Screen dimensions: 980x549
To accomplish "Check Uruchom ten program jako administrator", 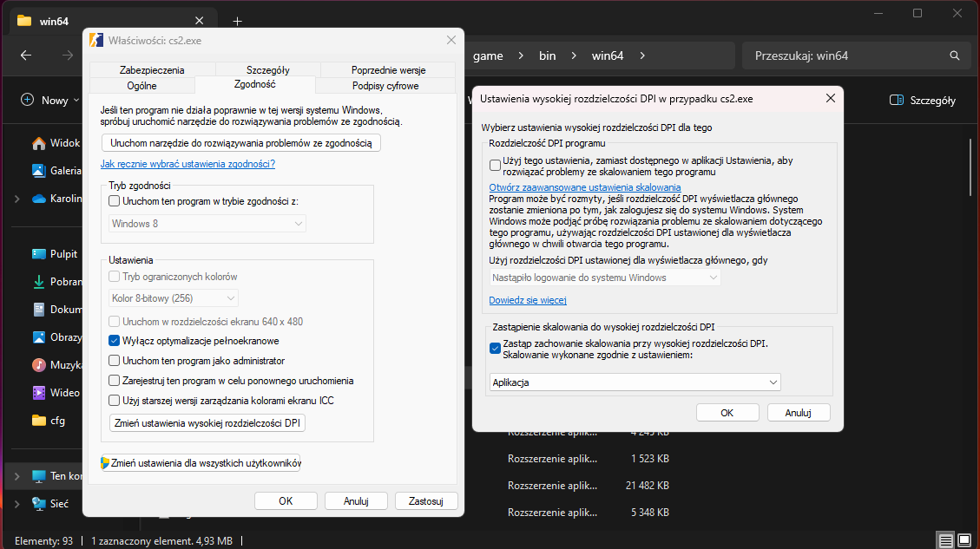I will (114, 361).
